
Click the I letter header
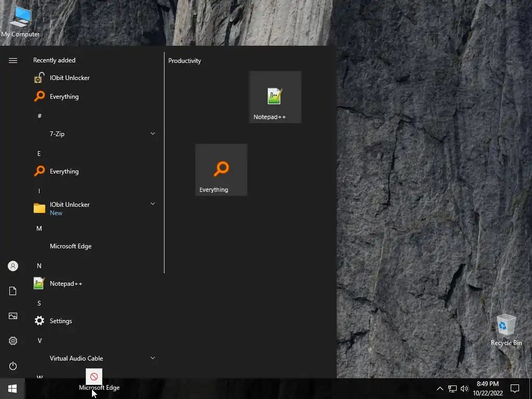[x=39, y=191]
